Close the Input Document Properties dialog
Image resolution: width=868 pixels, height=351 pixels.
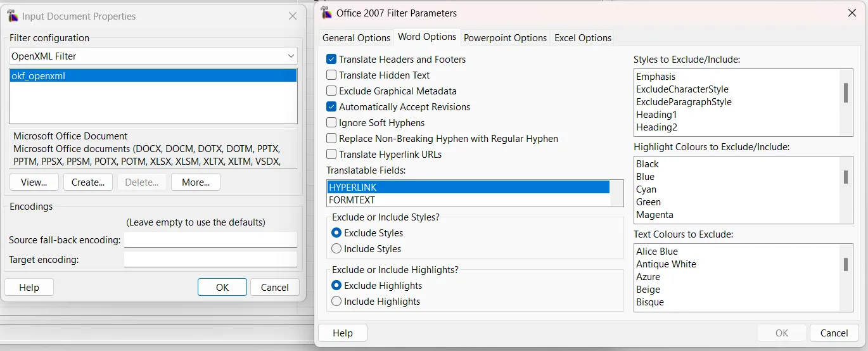[x=293, y=16]
